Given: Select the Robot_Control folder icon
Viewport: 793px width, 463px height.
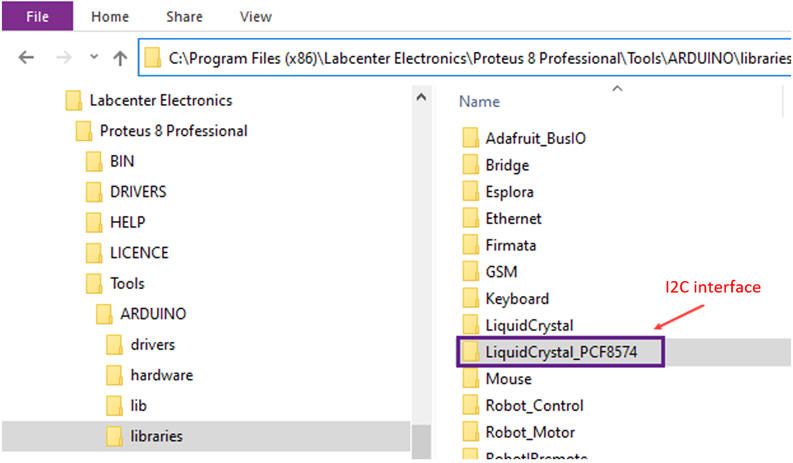Looking at the screenshot, I should coord(470,406).
